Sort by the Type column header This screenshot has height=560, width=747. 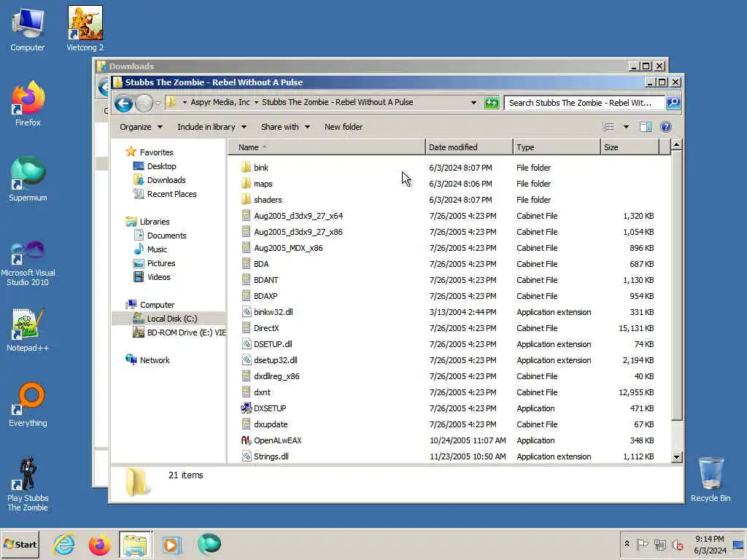pyautogui.click(x=557, y=147)
